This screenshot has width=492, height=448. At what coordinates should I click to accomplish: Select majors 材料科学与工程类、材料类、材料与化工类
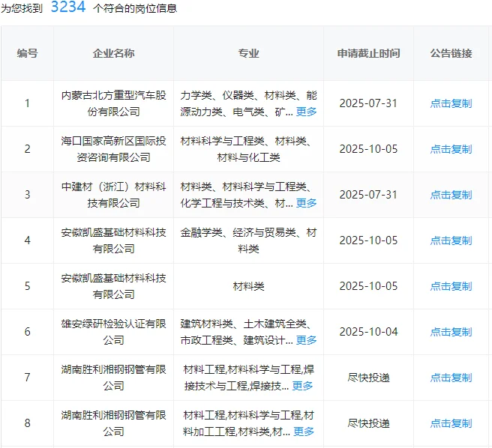tap(248, 149)
